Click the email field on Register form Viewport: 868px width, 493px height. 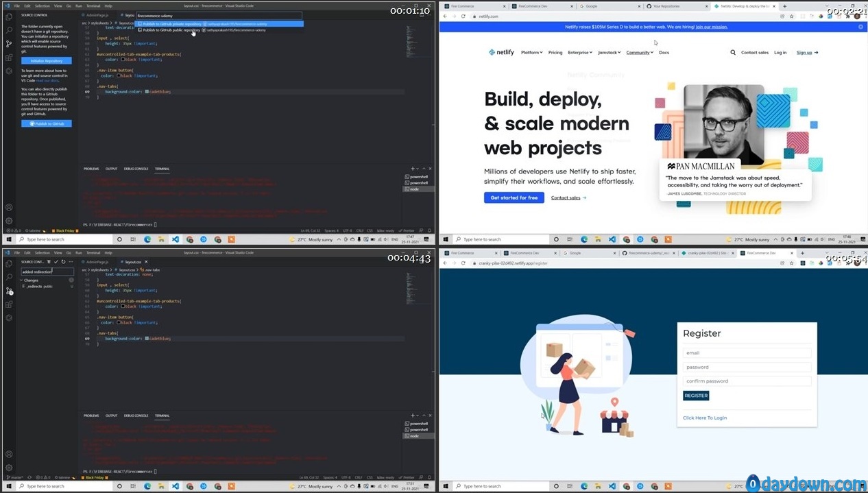coord(747,353)
